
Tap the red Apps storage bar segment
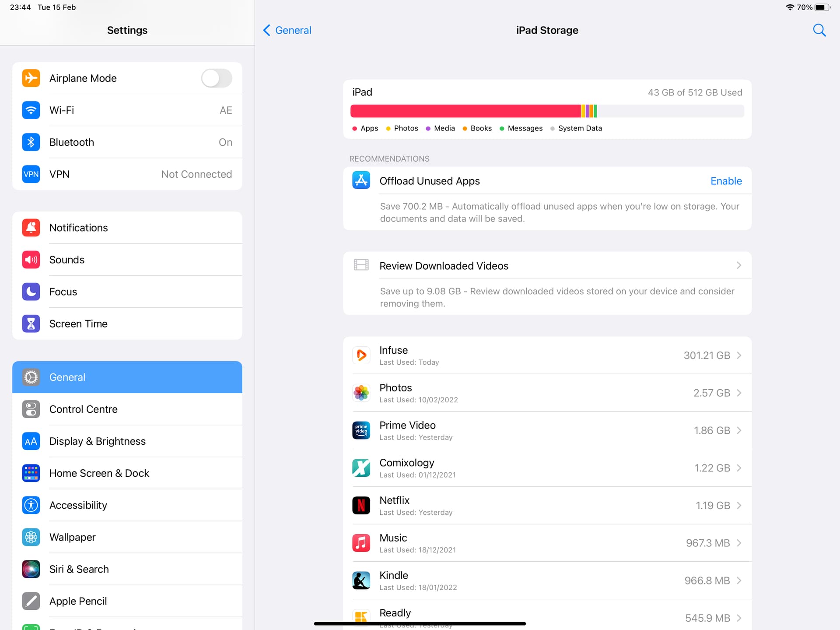(x=465, y=111)
